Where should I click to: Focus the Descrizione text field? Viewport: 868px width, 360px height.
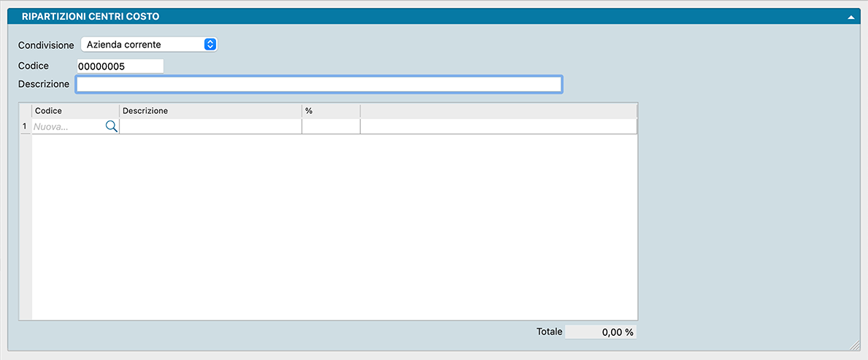click(318, 85)
